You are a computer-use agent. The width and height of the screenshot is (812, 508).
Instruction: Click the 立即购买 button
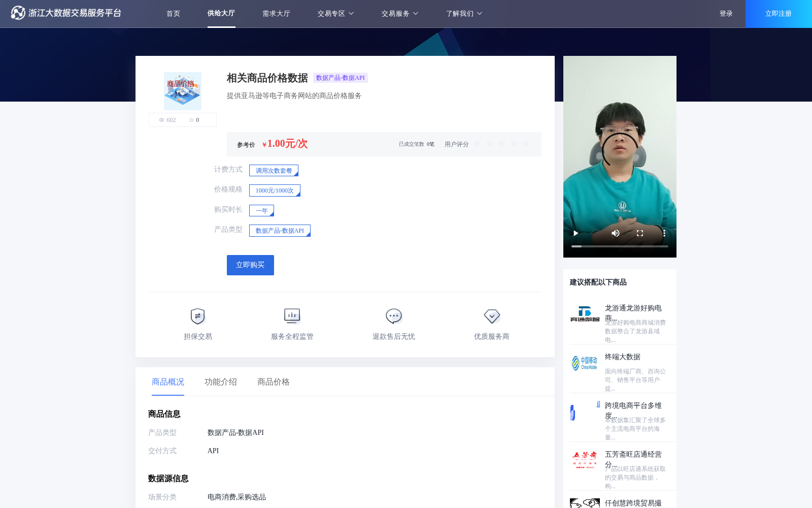point(250,265)
